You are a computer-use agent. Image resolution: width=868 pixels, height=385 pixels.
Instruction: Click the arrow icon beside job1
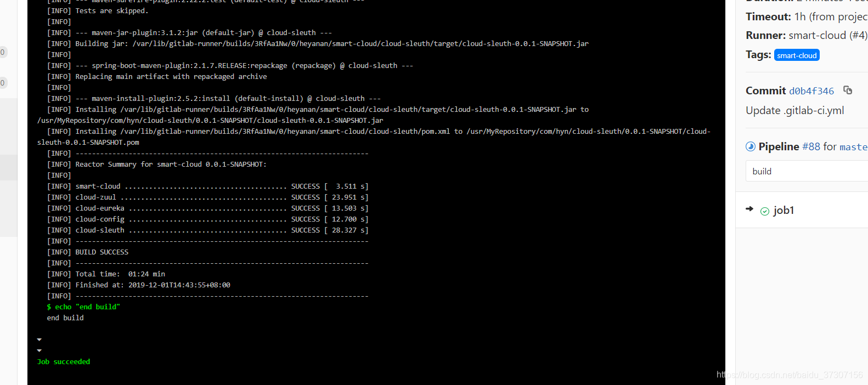749,208
